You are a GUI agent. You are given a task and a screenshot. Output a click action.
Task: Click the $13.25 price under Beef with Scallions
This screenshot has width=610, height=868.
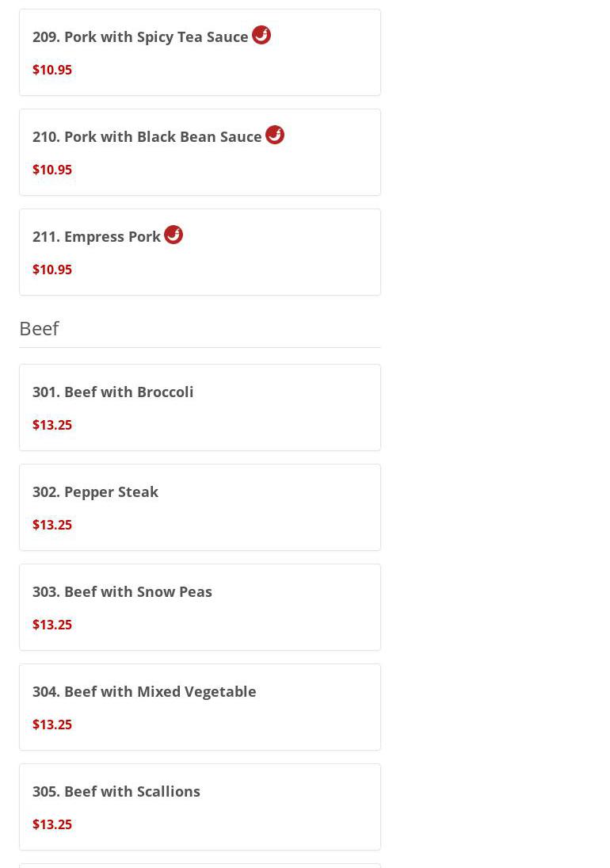point(52,824)
